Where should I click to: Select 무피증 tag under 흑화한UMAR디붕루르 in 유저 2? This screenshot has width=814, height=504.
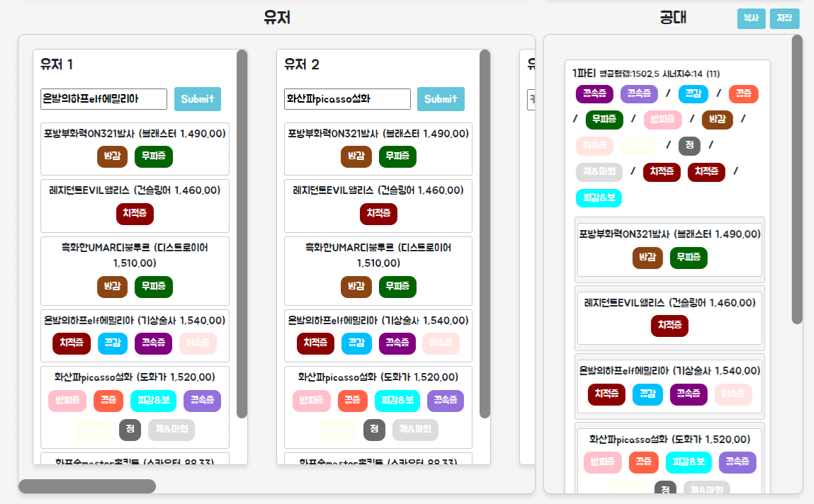pyautogui.click(x=397, y=287)
